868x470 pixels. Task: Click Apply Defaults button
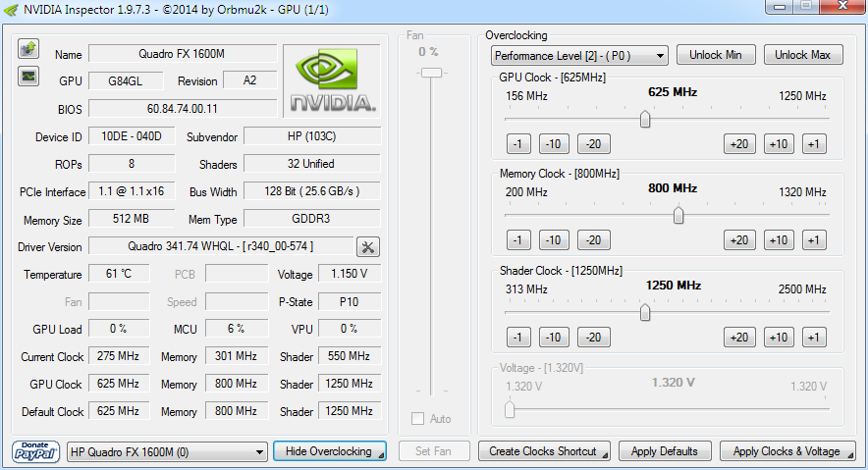[665, 451]
